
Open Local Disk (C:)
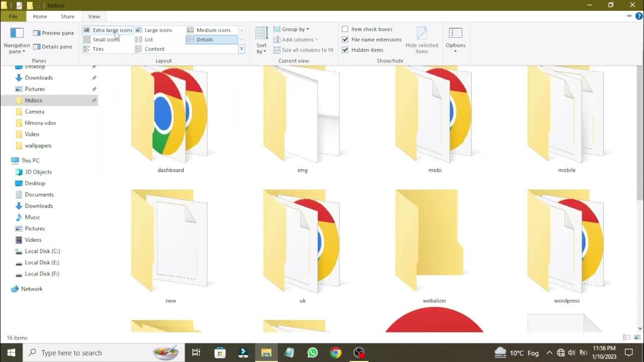(42, 251)
